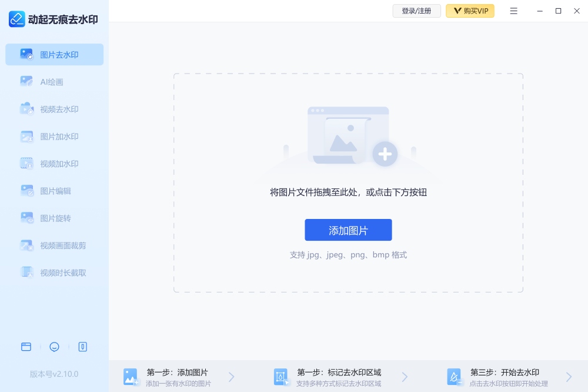Click the text 支持 jpg、jpeg、png、bmp 格式
Viewport: 588px width, 392px height.
348,255
